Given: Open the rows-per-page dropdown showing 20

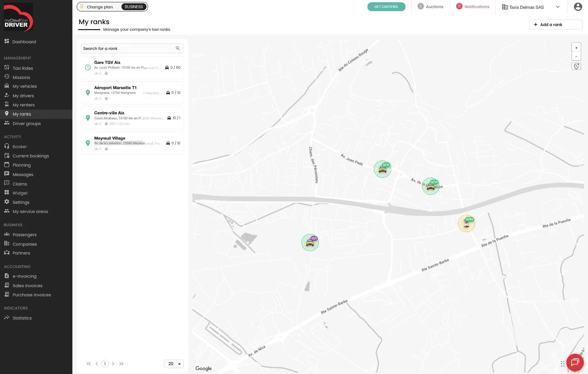Looking at the screenshot, I should pyautogui.click(x=174, y=364).
